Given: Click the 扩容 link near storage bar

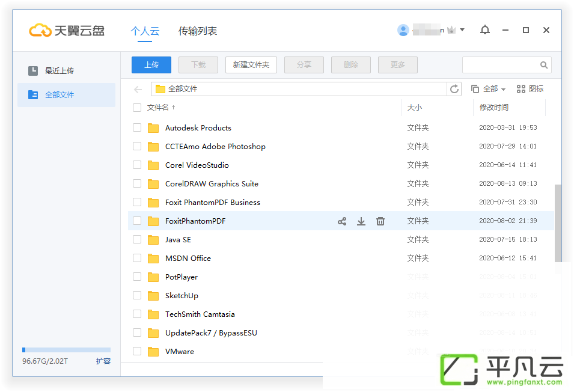Looking at the screenshot, I should pyautogui.click(x=103, y=361).
